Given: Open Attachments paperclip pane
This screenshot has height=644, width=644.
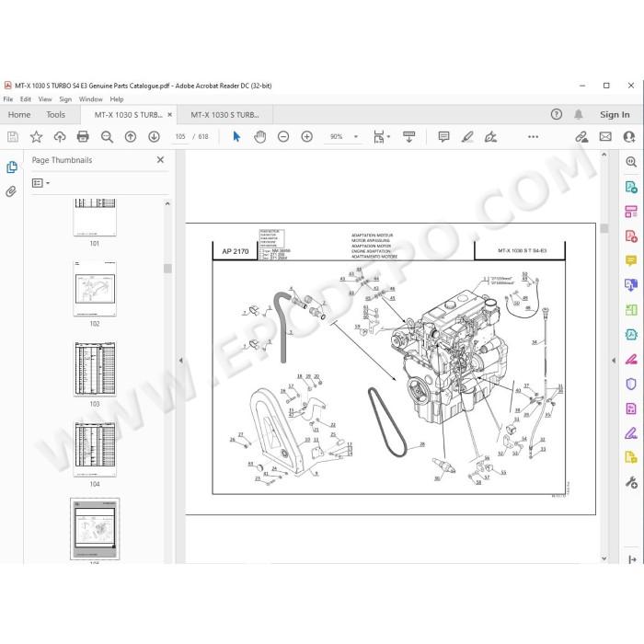Looking at the screenshot, I should tap(11, 191).
